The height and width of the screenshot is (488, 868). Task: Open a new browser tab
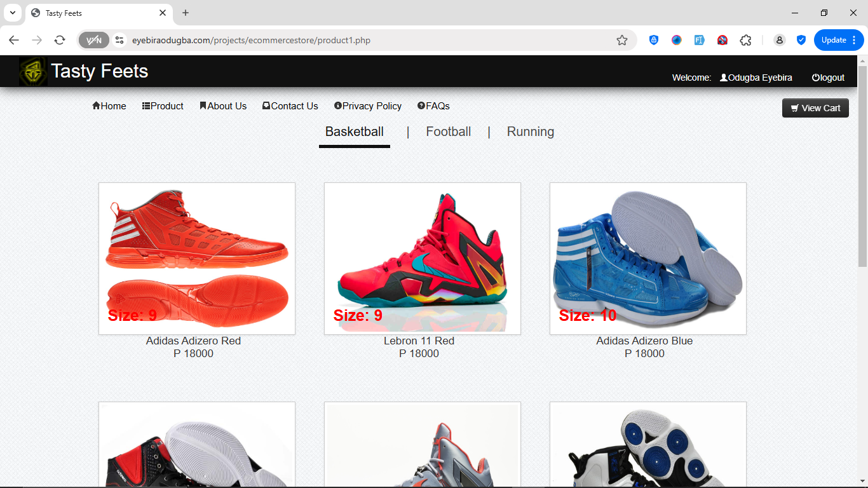[x=186, y=13]
